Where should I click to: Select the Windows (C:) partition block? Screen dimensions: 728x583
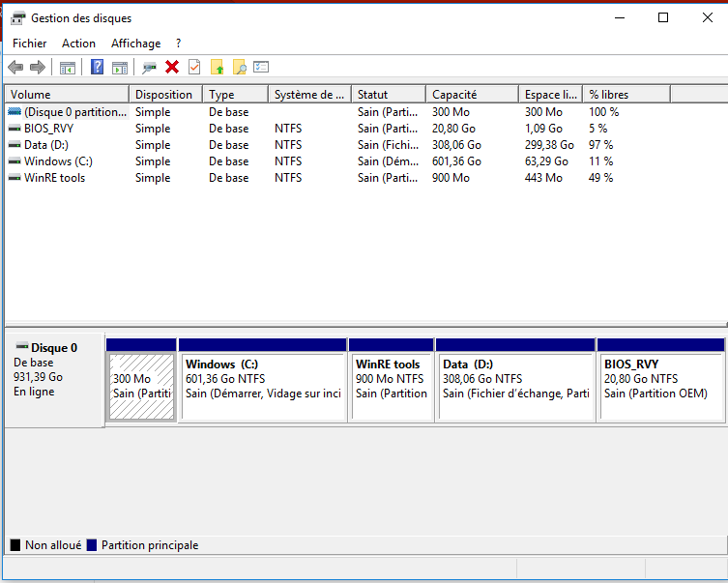[x=263, y=380]
